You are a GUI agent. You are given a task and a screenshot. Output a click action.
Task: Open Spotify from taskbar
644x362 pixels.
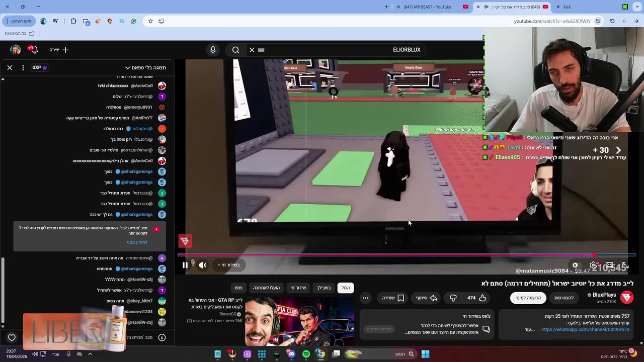(306, 354)
